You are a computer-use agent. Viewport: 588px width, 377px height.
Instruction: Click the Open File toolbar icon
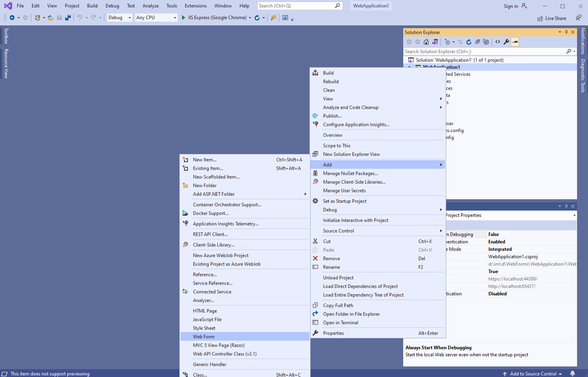coord(50,18)
